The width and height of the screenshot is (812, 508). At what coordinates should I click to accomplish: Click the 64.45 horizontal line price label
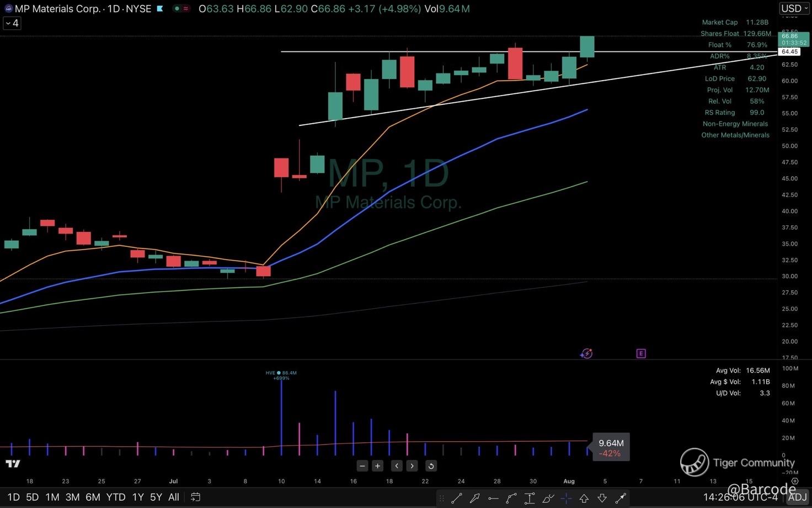[x=789, y=51]
